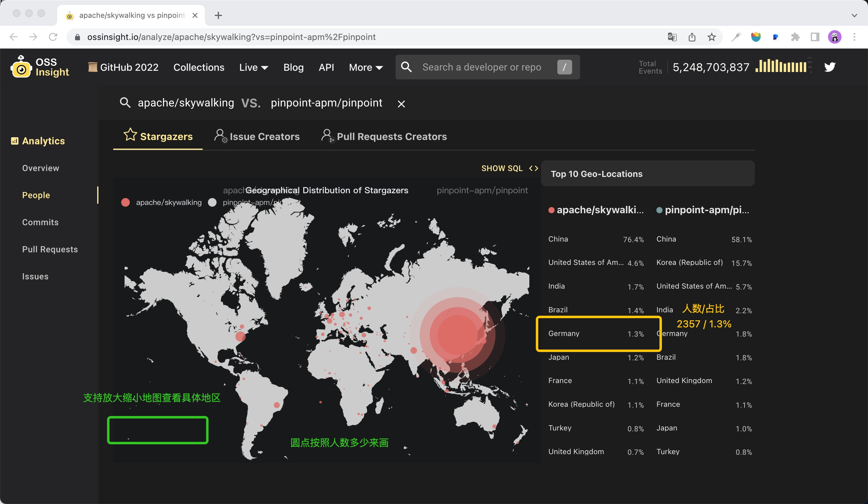The width and height of the screenshot is (868, 504).
Task: Click the Google Translate icon in address bar
Action: coord(672,37)
